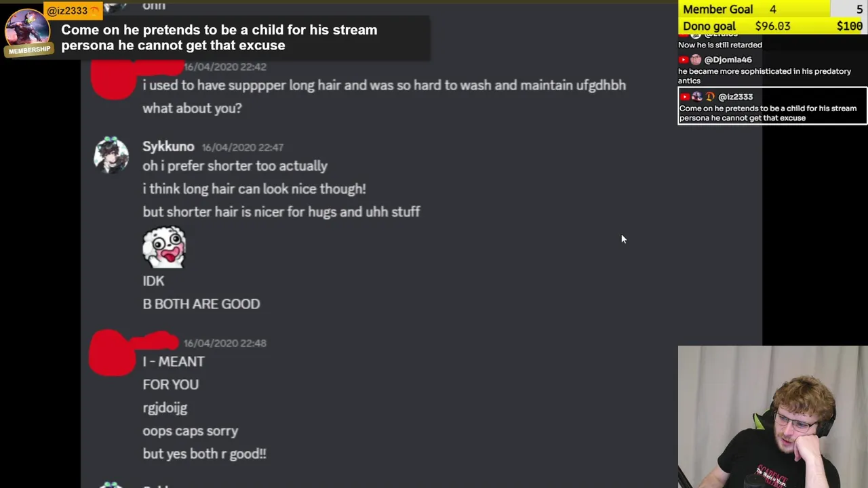Click the Sykkuno username in Discord chat
Viewport: 868px width, 488px height.
pos(168,146)
